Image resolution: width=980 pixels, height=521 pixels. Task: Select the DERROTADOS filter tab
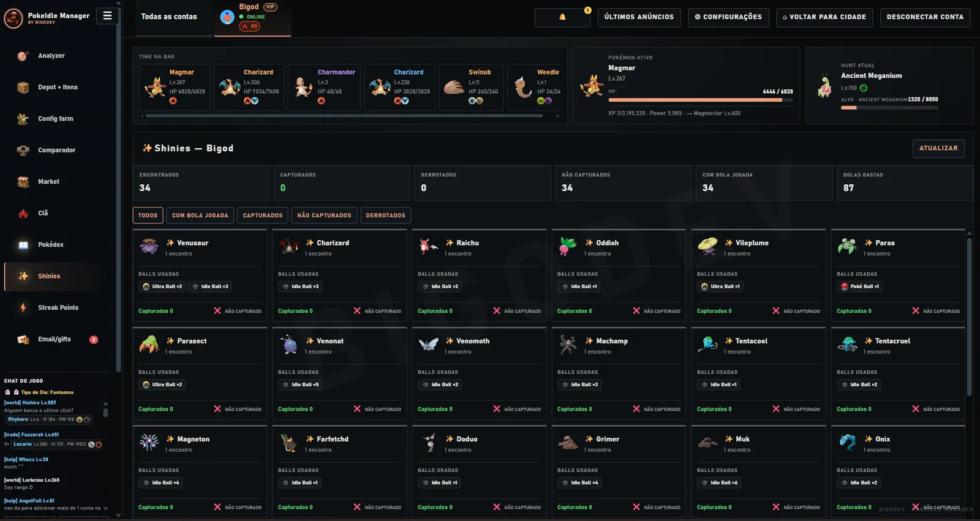click(x=385, y=216)
